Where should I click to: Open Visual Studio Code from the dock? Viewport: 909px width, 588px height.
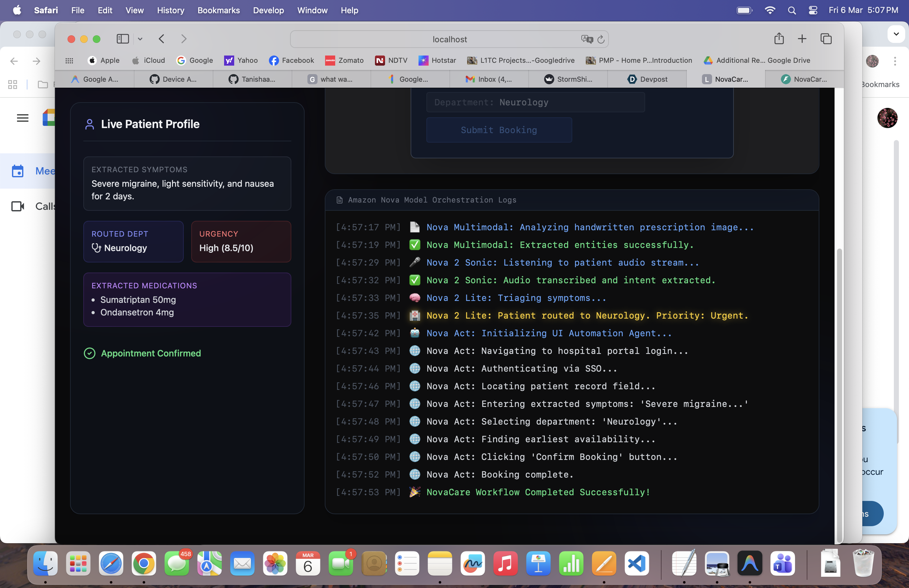coord(637,563)
